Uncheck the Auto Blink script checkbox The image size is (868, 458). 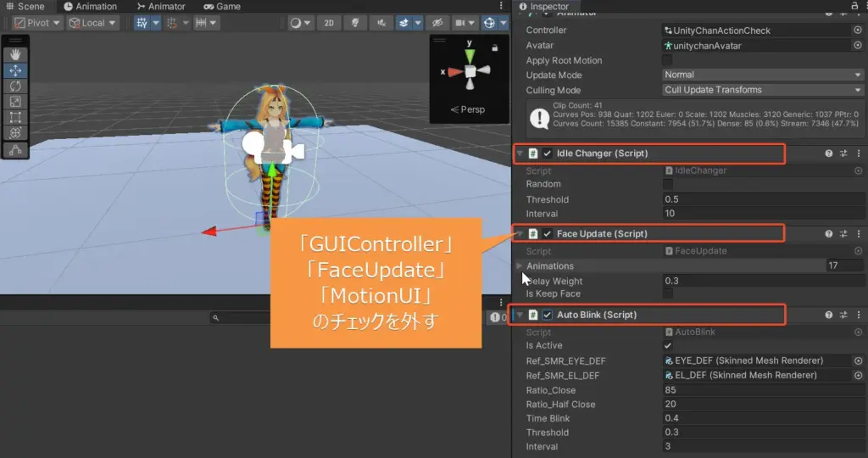[547, 315]
